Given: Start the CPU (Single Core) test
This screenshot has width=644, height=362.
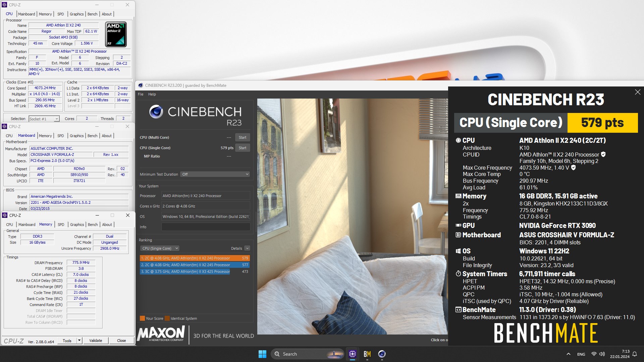Looking at the screenshot, I should [x=243, y=148].
